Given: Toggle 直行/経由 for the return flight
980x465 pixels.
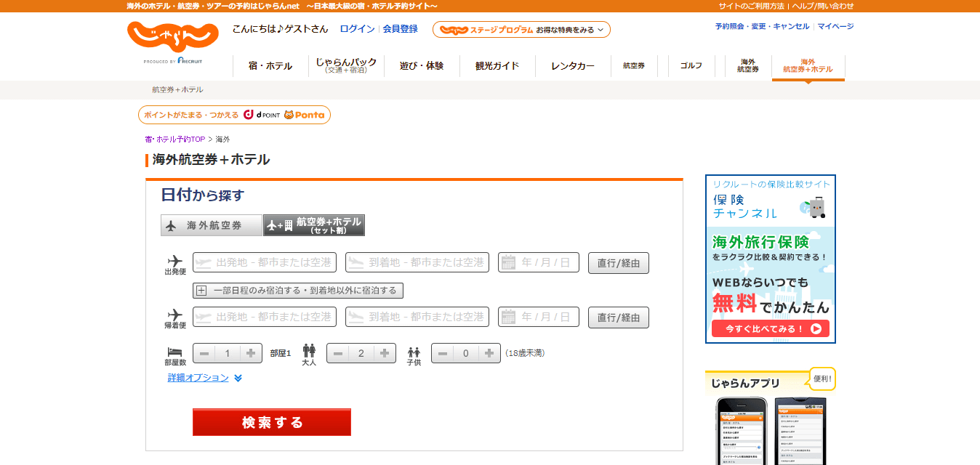Looking at the screenshot, I should [618, 316].
